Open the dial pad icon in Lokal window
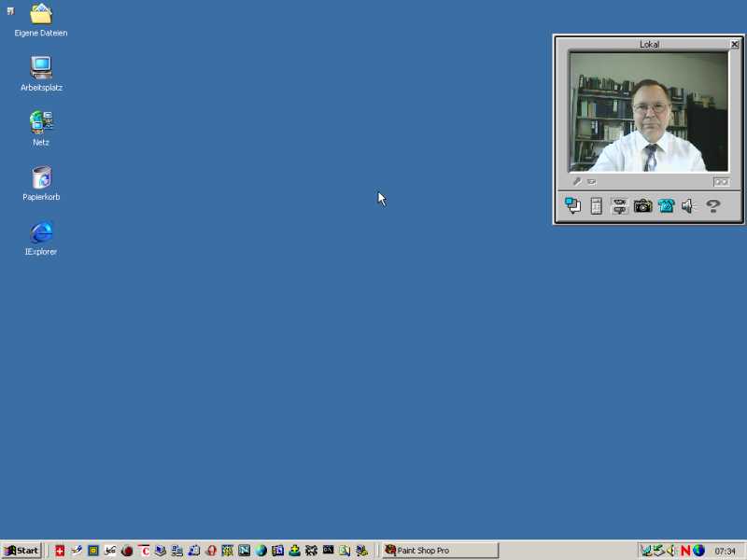The image size is (747, 560). pyautogui.click(x=596, y=205)
